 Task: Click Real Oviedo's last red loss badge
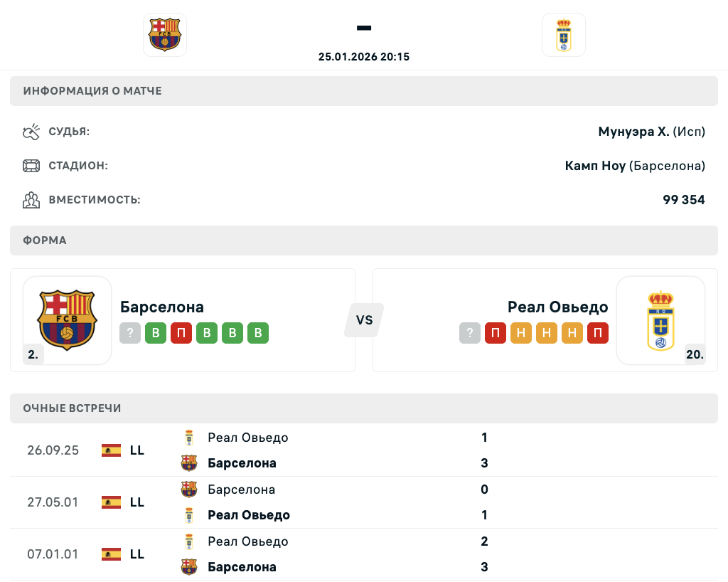tap(598, 333)
